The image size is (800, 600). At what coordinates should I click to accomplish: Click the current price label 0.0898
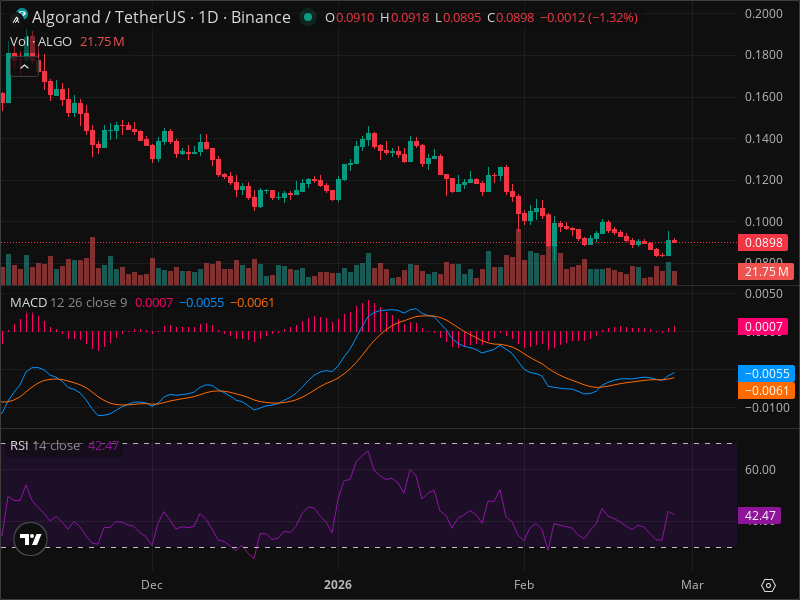[764, 242]
